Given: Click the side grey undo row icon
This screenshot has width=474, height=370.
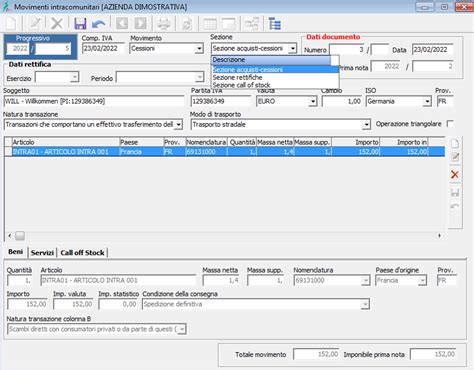Looking at the screenshot, I should point(455,206).
